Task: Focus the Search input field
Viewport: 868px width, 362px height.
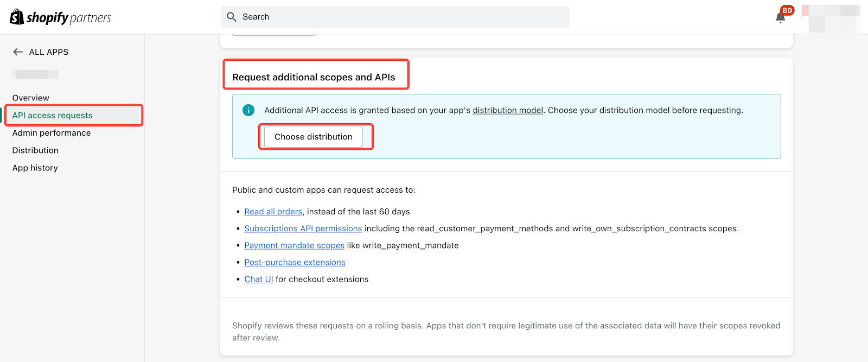Action: click(401, 17)
